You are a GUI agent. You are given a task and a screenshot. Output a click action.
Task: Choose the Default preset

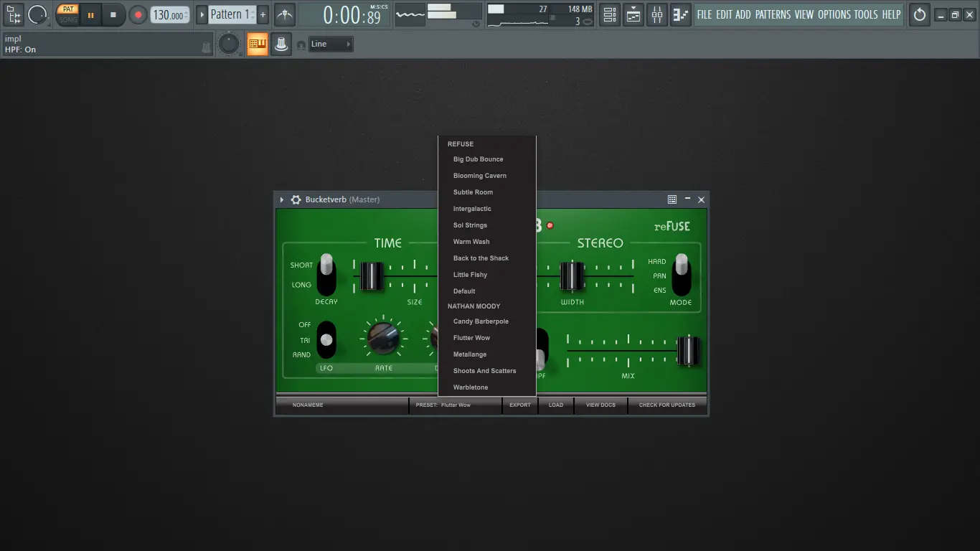(x=487, y=291)
